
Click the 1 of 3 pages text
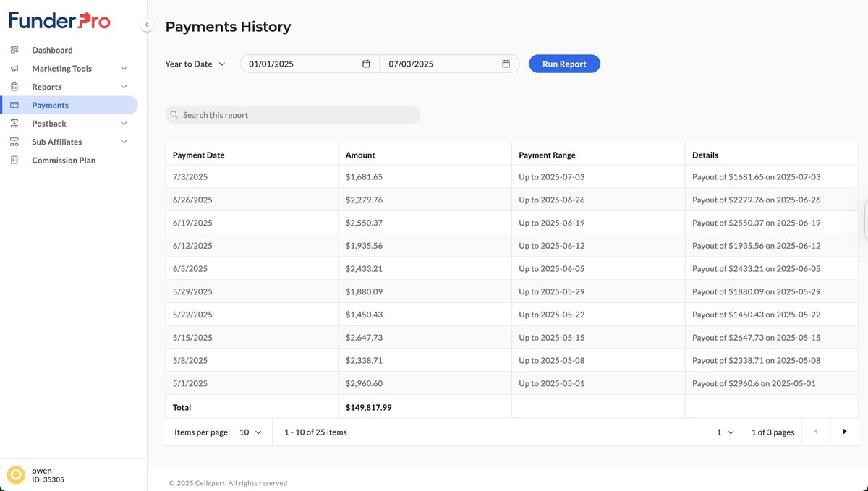773,432
